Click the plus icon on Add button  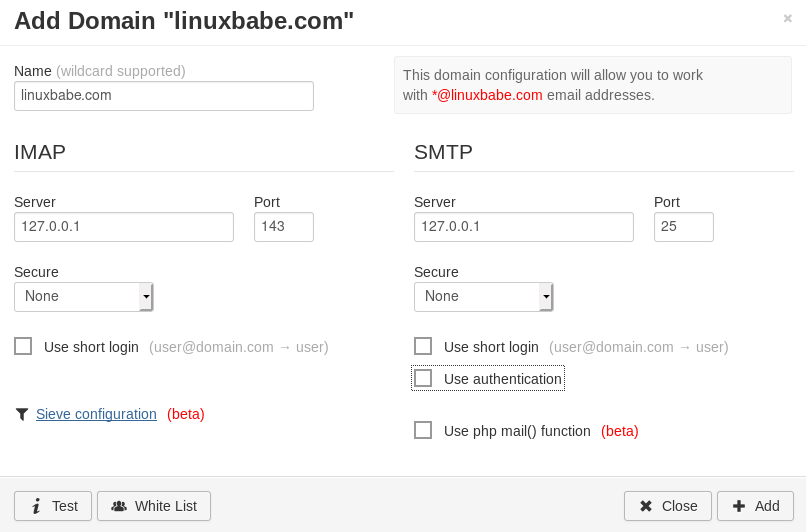739,506
